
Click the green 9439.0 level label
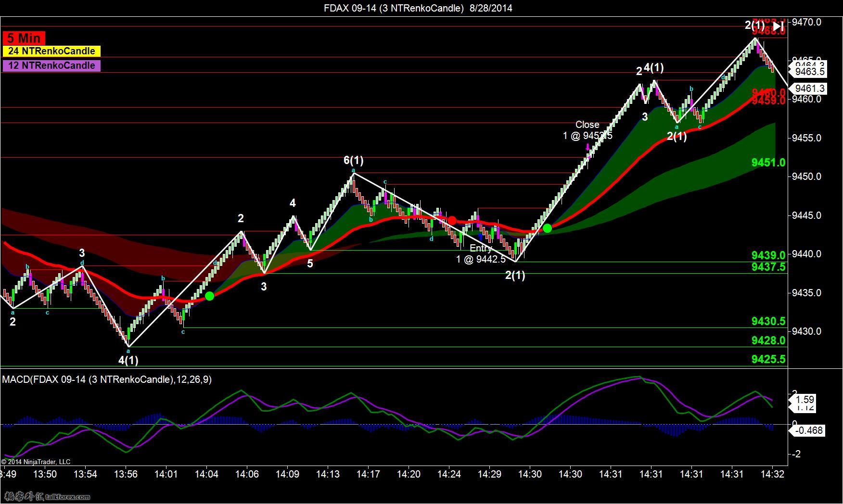pyautogui.click(x=768, y=255)
